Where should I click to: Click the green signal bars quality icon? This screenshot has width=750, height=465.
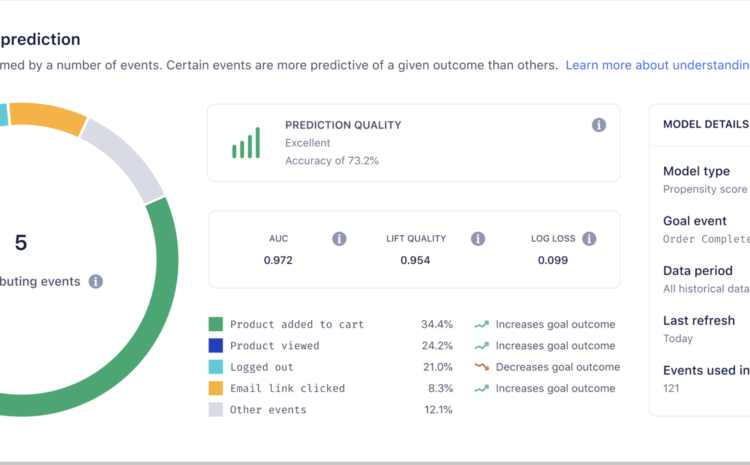pos(246,143)
